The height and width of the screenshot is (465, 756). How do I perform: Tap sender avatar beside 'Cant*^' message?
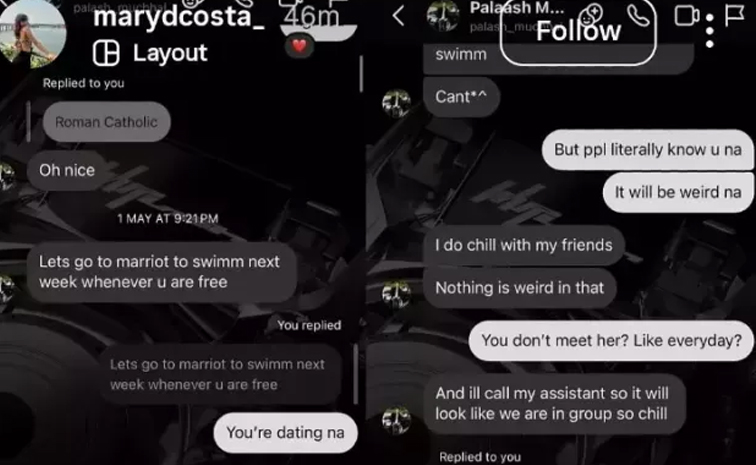(396, 103)
